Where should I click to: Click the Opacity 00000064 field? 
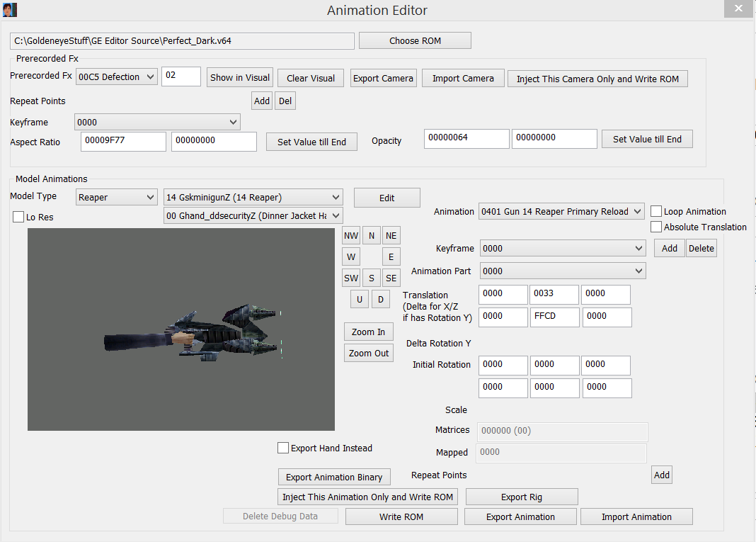point(466,139)
